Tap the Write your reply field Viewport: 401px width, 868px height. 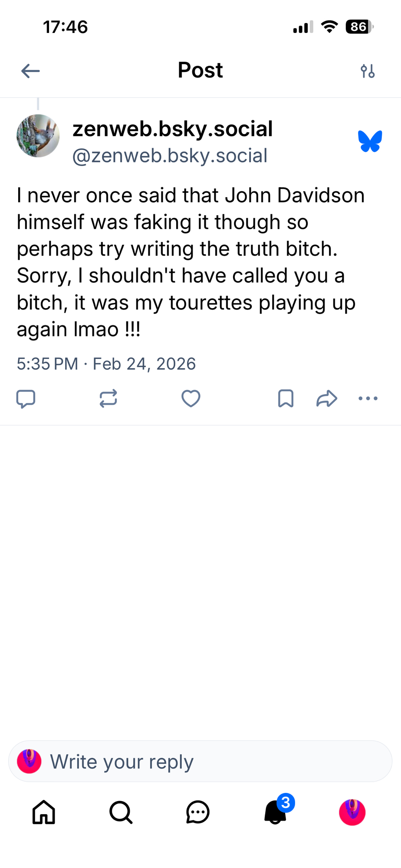pyautogui.click(x=200, y=761)
